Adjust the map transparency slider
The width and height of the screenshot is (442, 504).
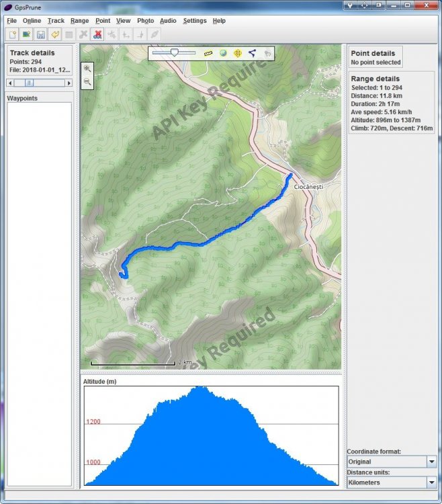tap(174, 52)
